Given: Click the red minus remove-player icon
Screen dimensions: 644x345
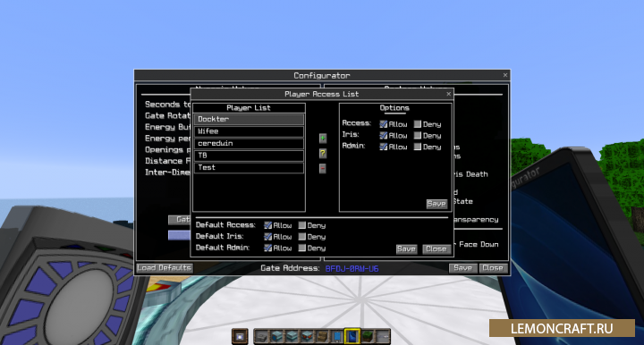Looking at the screenshot, I should point(323,168).
